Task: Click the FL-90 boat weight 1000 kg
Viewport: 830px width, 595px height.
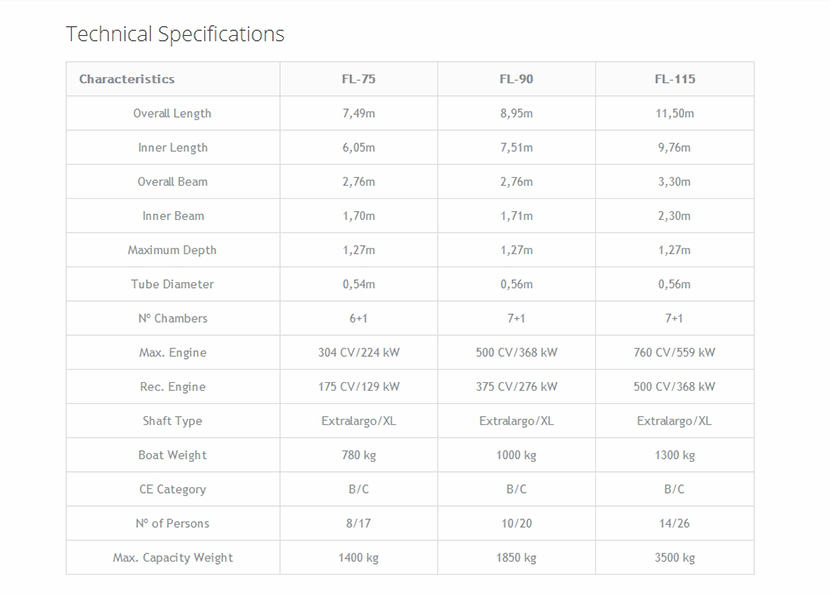Action: pyautogui.click(x=516, y=455)
